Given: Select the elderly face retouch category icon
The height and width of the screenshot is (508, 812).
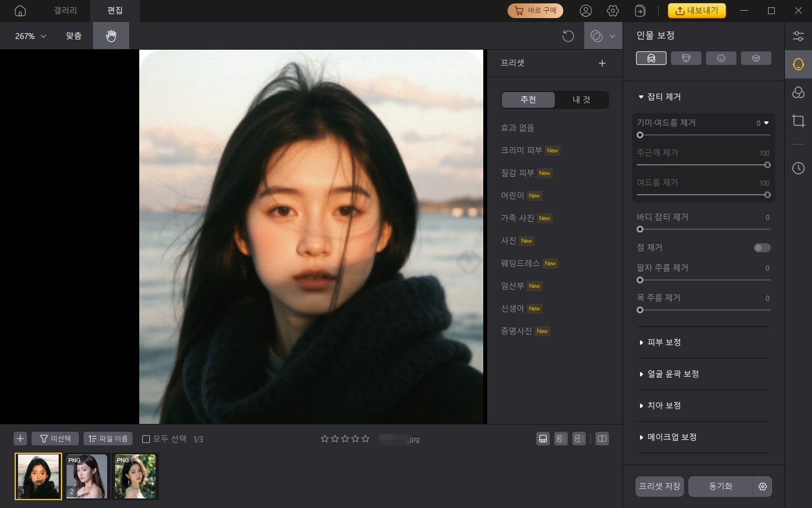Looking at the screenshot, I should click(756, 58).
